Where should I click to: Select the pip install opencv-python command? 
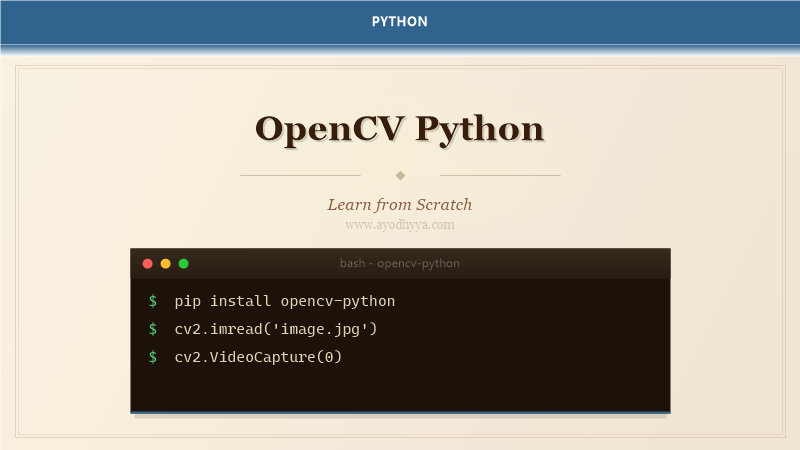pyautogui.click(x=285, y=301)
